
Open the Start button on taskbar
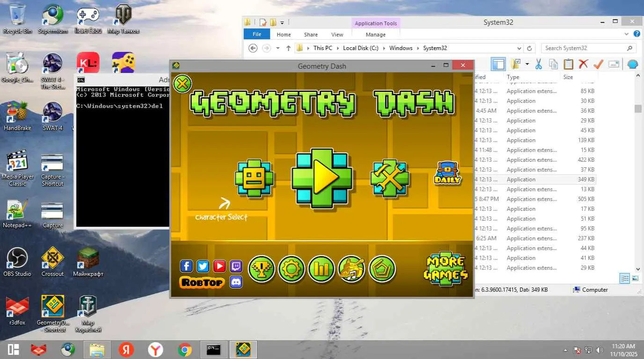(x=13, y=350)
